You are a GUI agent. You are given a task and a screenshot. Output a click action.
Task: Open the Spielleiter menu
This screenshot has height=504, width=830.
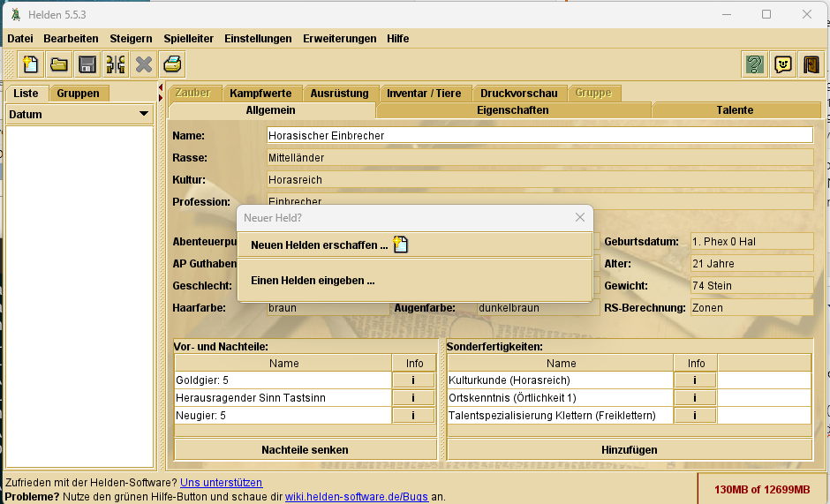click(x=188, y=39)
